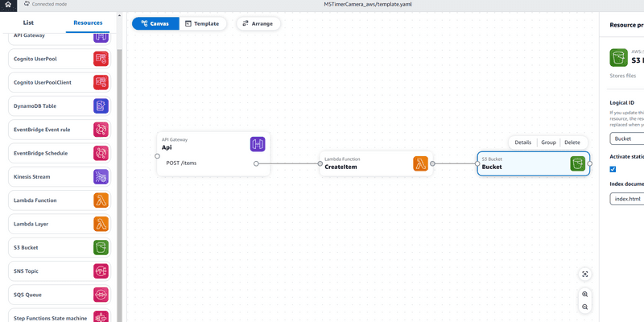Click the CreateItem Lambda icon on canvas
This screenshot has height=322, width=644.
[420, 163]
